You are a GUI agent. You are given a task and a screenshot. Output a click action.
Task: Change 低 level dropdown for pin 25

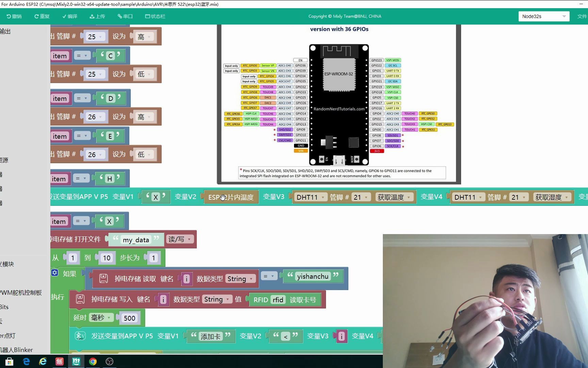144,74
